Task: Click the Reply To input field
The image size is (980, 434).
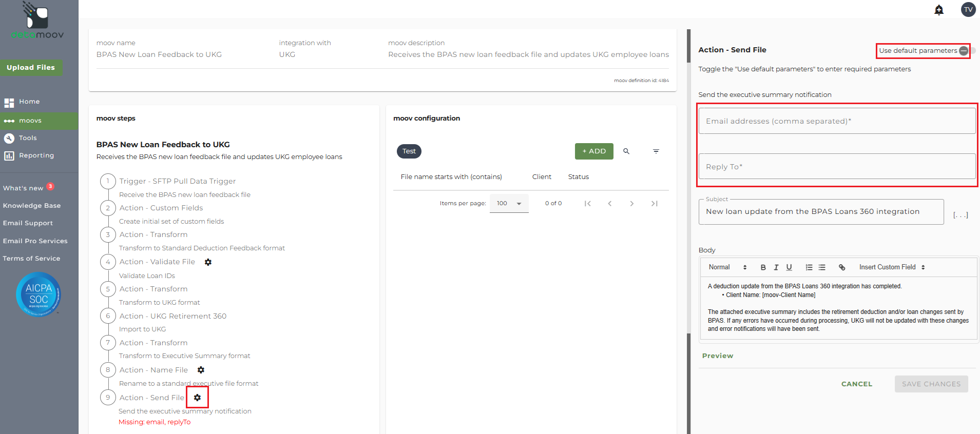Action: coord(837,167)
